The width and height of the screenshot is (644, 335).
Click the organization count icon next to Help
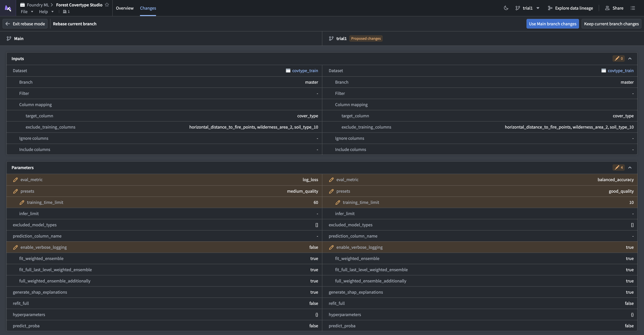[66, 12]
